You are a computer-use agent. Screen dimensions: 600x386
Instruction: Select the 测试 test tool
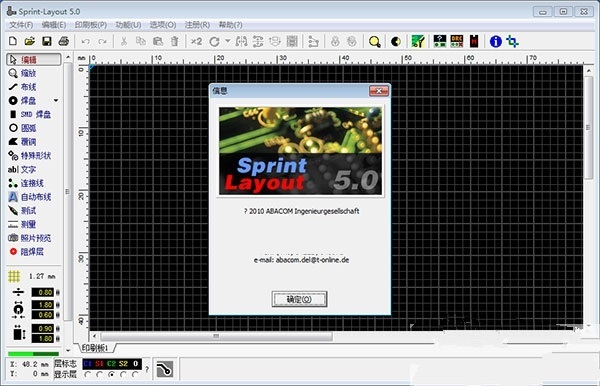[x=23, y=211]
